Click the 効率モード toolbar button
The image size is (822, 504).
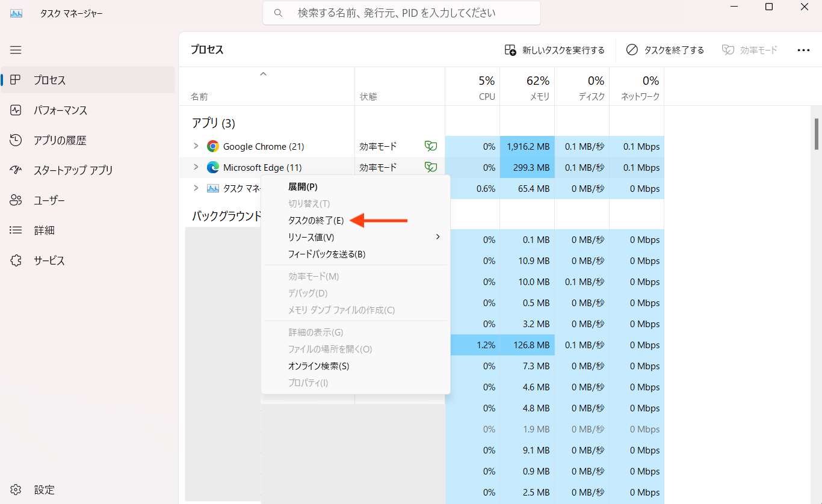point(750,50)
